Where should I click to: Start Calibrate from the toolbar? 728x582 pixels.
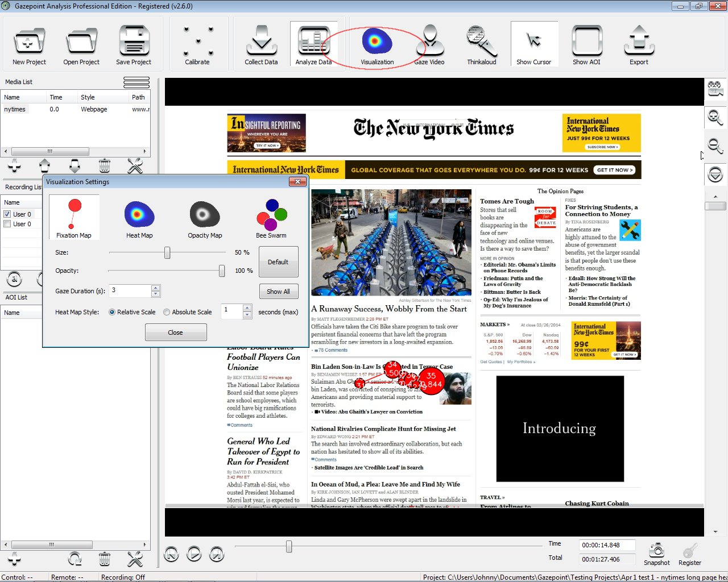click(197, 44)
